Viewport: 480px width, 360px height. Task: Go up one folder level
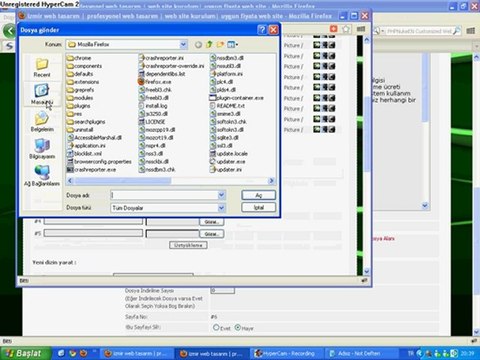coord(209,44)
